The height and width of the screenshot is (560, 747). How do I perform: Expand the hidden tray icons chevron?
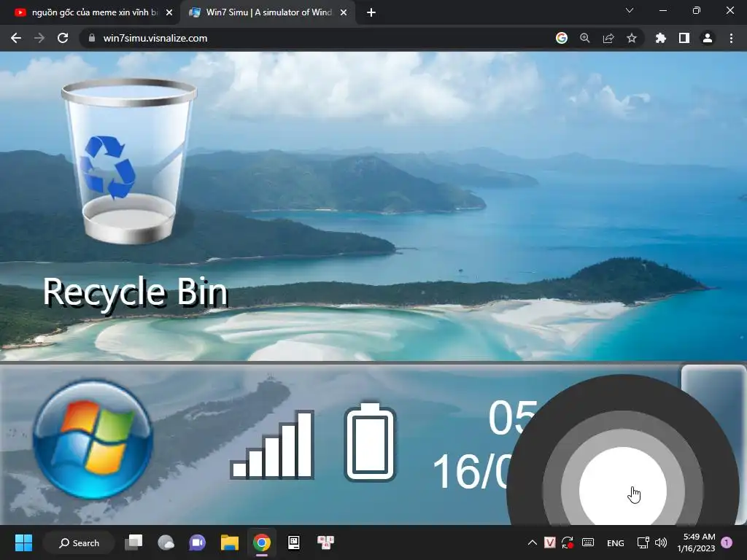point(533,542)
